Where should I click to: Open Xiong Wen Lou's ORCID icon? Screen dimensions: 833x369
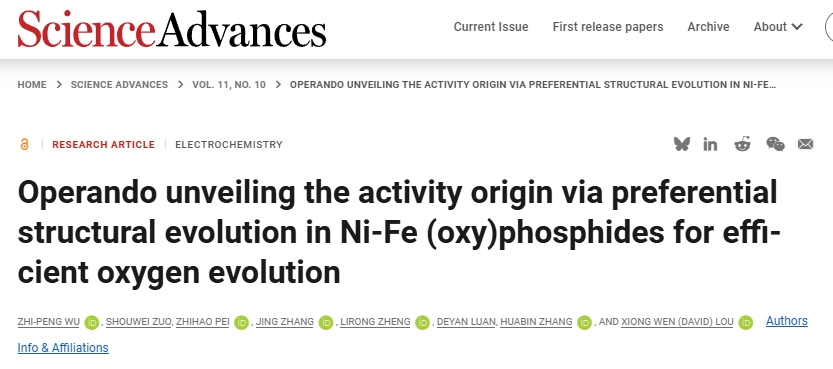coord(746,322)
